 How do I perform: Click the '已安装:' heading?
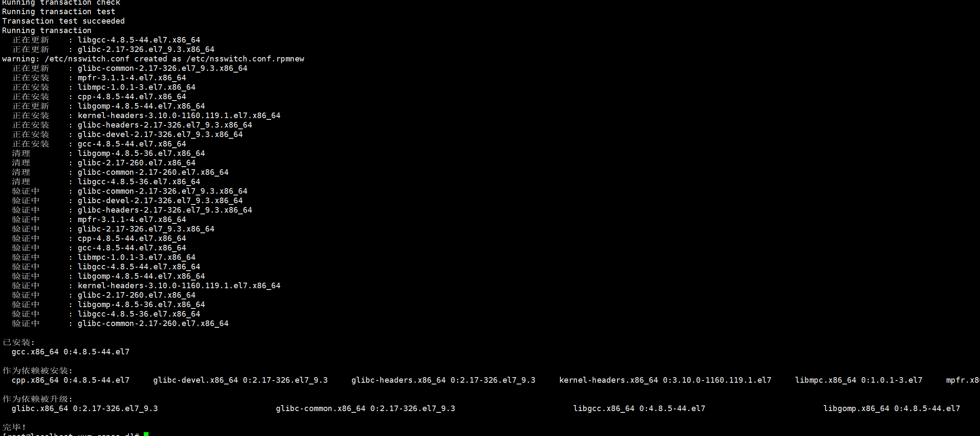18,342
